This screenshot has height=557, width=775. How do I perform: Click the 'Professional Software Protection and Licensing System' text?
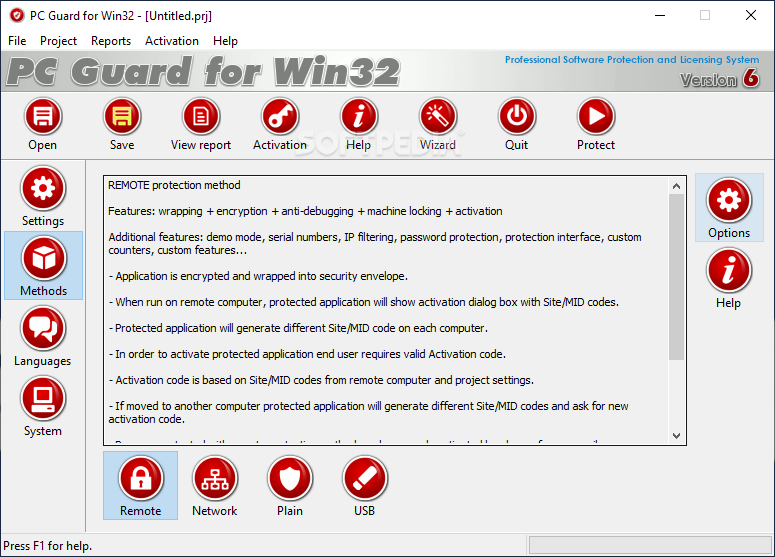click(632, 60)
